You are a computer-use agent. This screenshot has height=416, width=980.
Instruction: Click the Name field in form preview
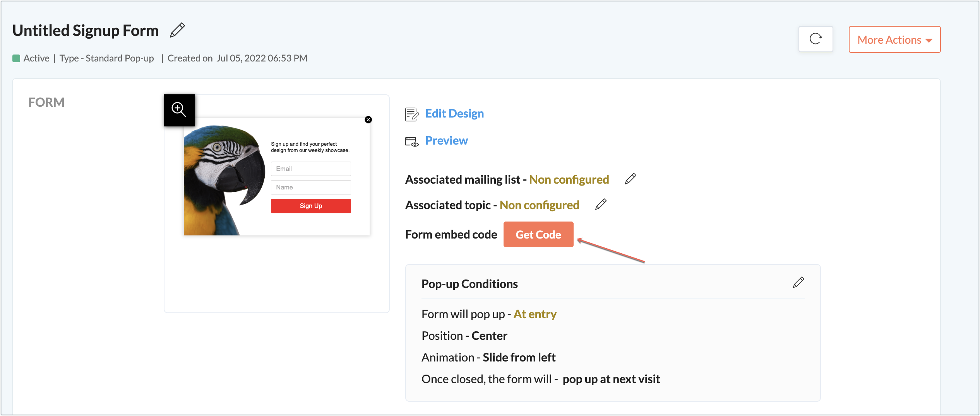[x=311, y=188]
